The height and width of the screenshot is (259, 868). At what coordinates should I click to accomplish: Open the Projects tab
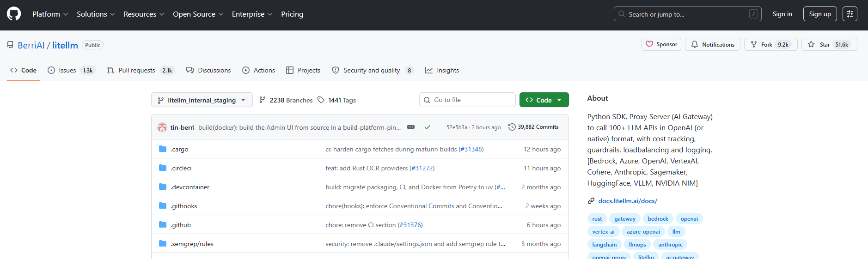[x=303, y=70]
